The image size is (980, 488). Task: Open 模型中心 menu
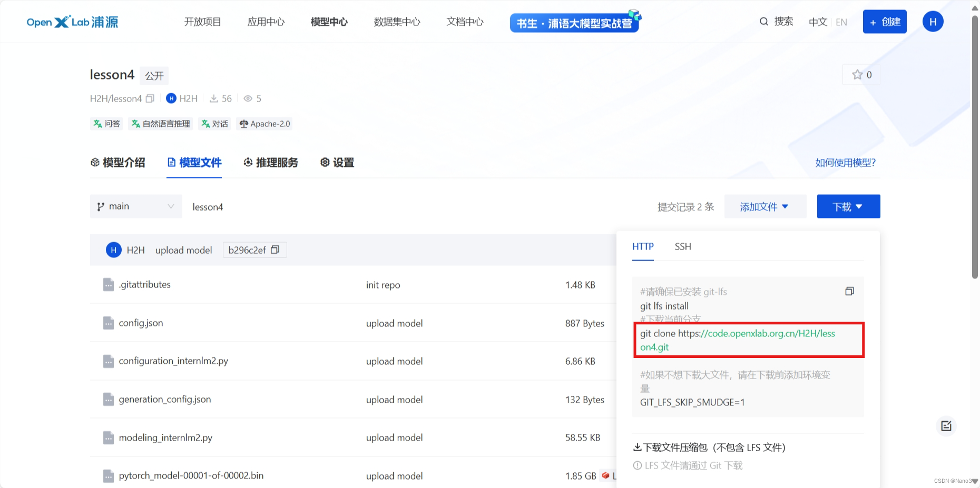pyautogui.click(x=329, y=22)
